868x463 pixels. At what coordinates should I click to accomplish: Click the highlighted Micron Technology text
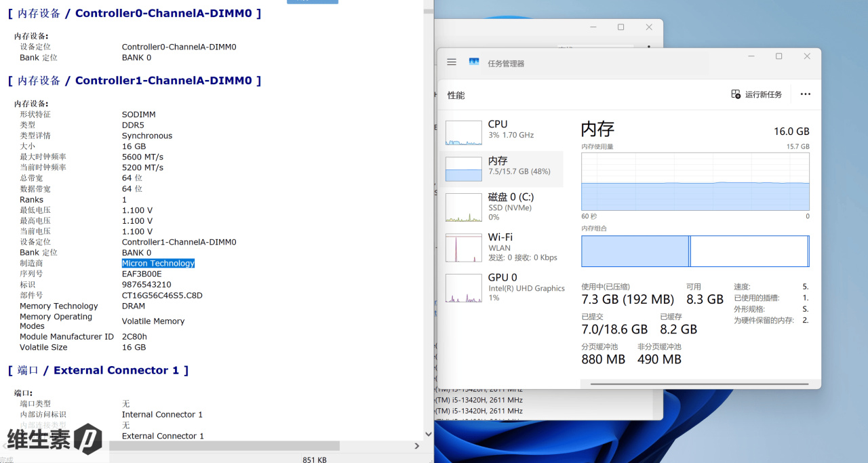pos(158,263)
